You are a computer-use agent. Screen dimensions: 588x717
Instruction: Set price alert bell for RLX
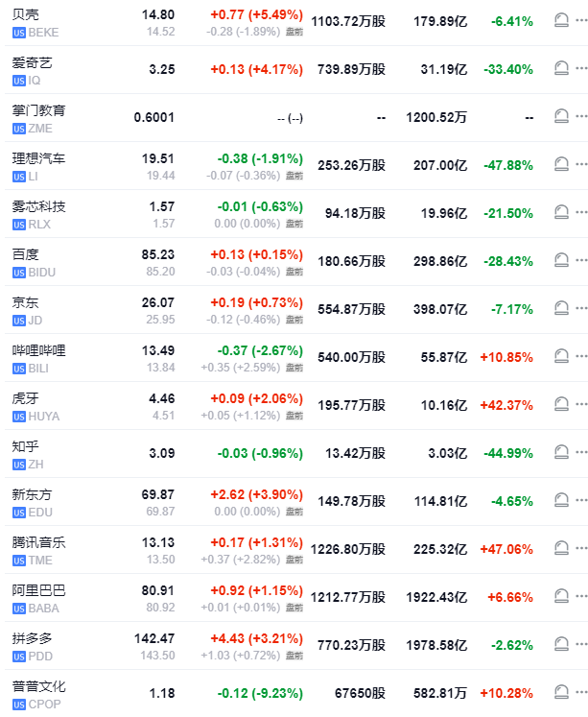click(x=561, y=212)
